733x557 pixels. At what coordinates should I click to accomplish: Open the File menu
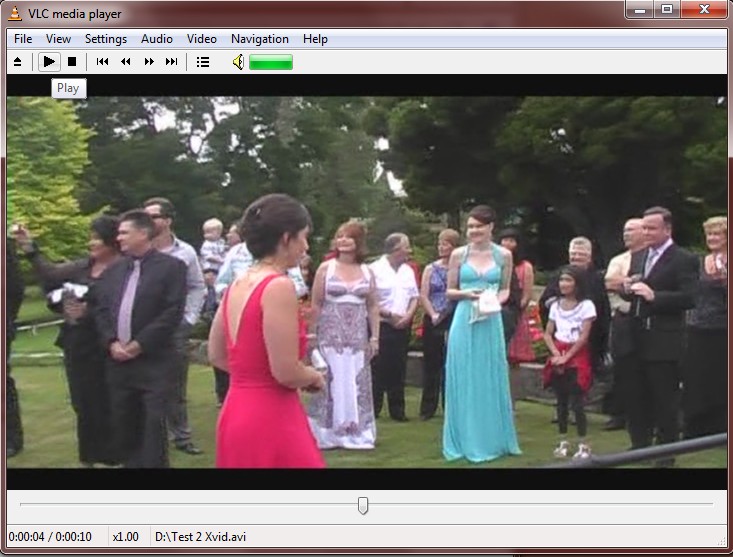(x=23, y=39)
